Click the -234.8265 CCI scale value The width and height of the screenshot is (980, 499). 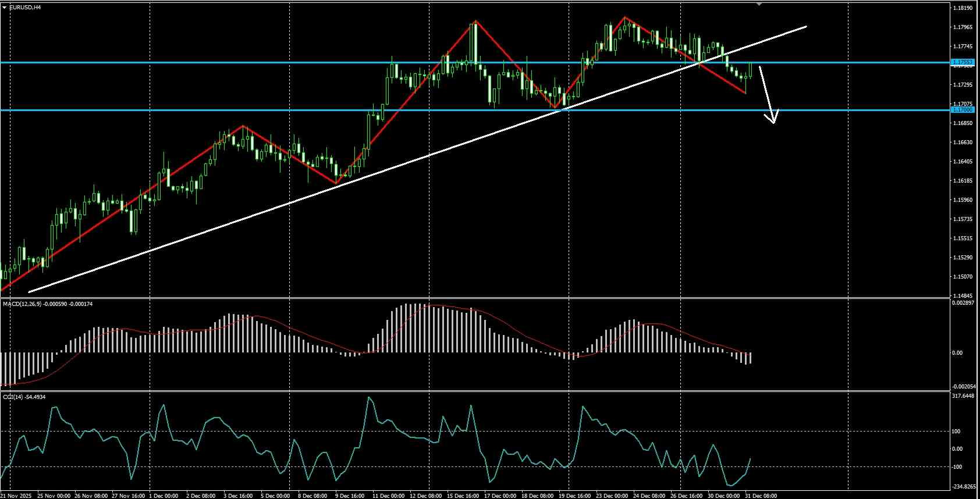[963, 487]
